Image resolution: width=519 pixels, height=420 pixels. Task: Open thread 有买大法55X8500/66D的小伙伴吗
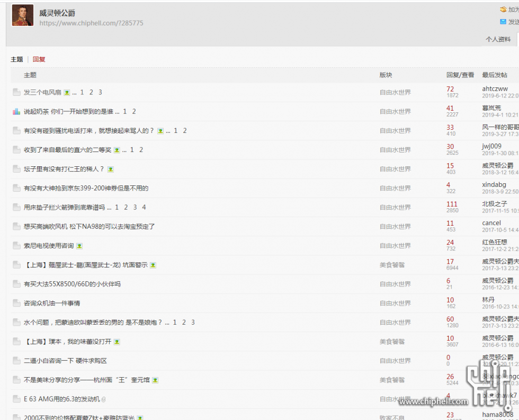click(x=72, y=284)
